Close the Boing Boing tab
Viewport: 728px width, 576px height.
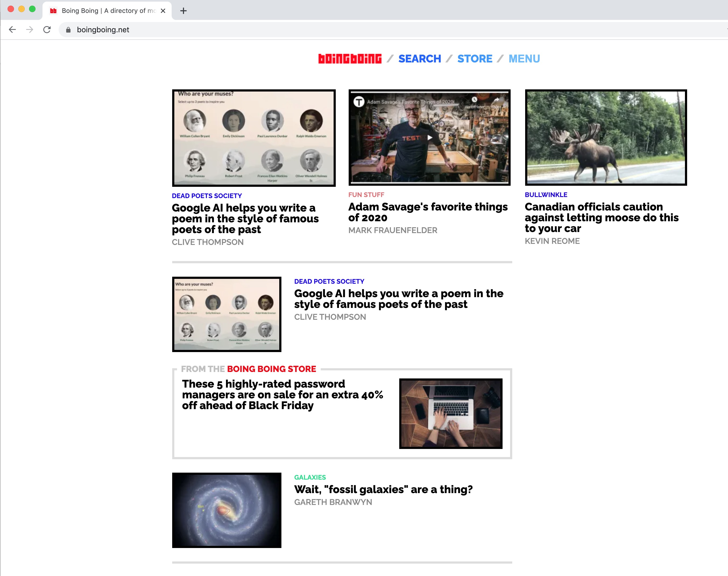click(x=163, y=11)
